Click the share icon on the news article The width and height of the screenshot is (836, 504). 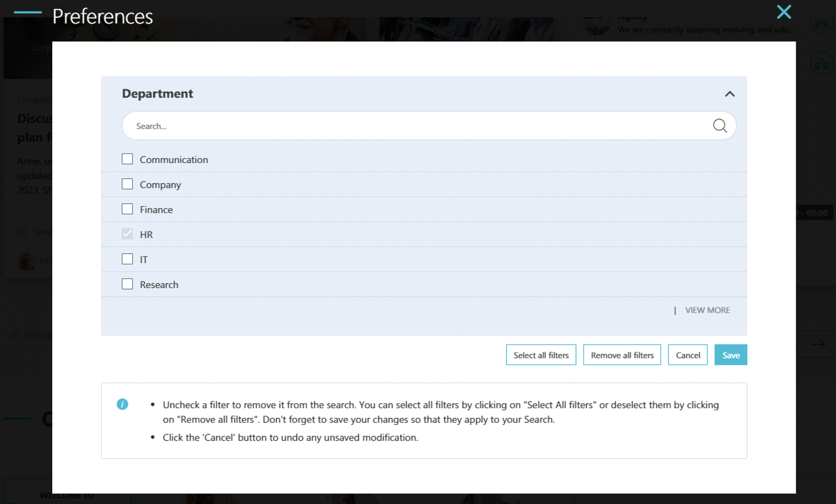pyautogui.click(x=22, y=231)
